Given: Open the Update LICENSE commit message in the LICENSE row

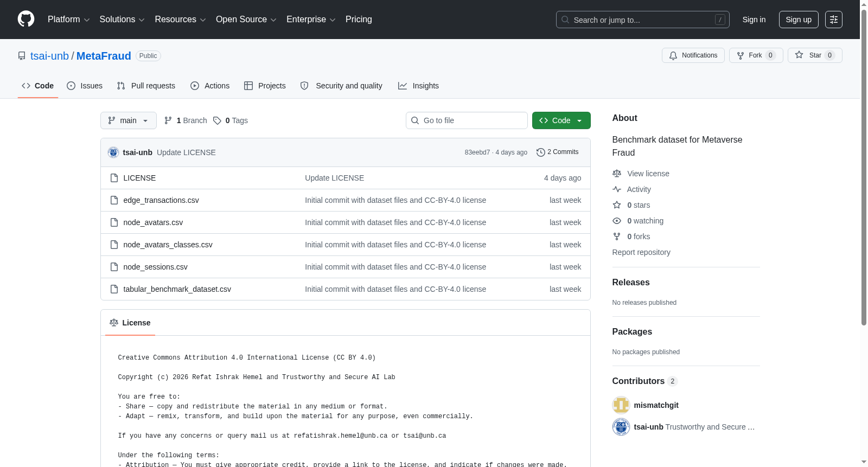Looking at the screenshot, I should coord(334,178).
